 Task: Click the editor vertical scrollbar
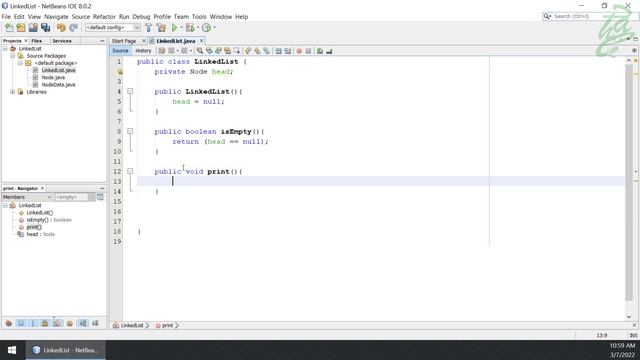point(629,182)
